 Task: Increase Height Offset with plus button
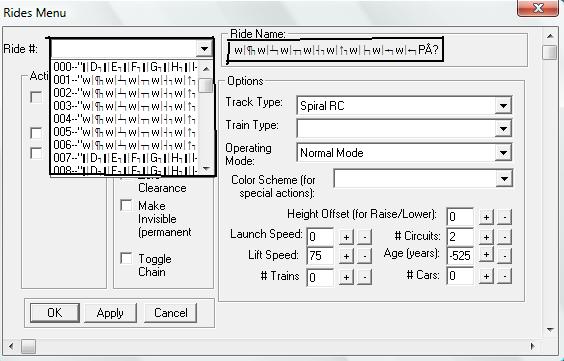[x=486, y=217]
